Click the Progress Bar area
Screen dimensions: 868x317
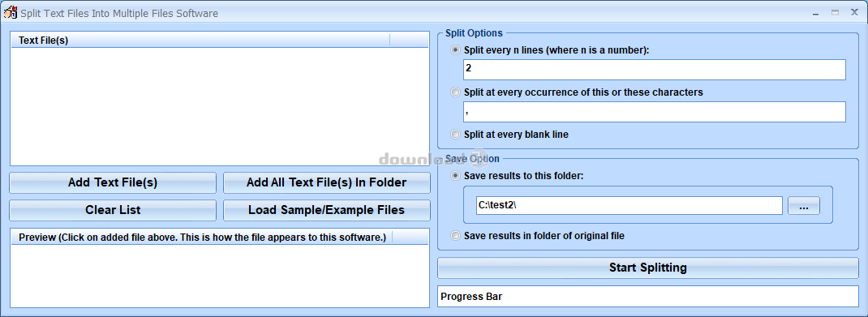point(647,296)
